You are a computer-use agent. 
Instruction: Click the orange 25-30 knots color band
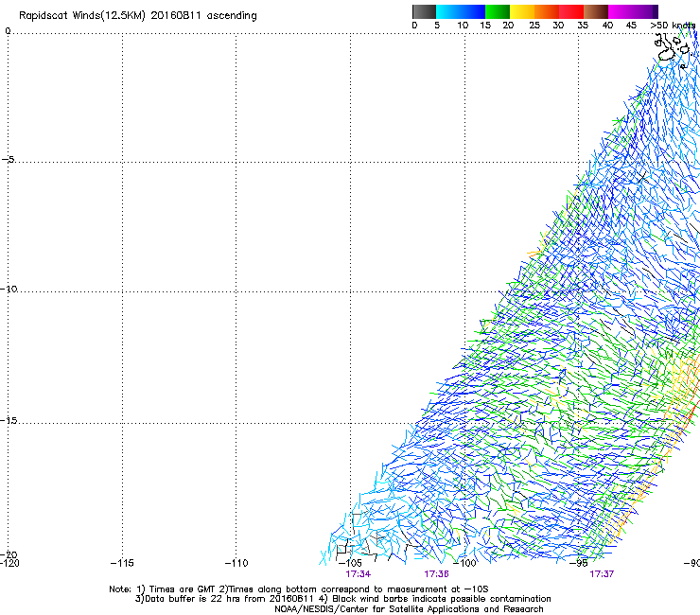547,11
